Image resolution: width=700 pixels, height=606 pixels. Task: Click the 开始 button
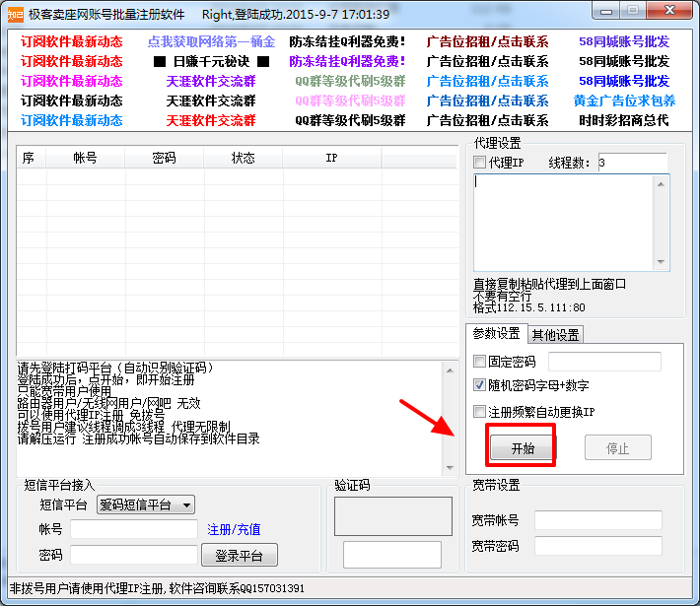pyautogui.click(x=522, y=447)
